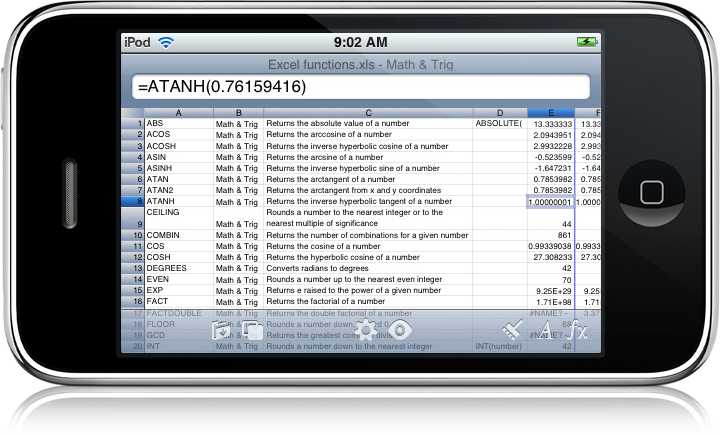Select column E header

550,113
